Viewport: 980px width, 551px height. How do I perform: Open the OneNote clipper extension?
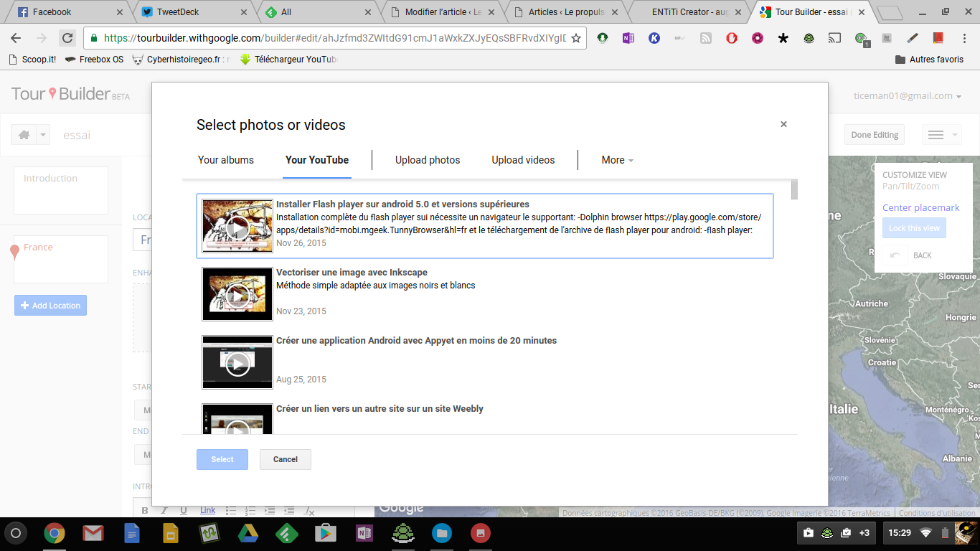tap(628, 38)
